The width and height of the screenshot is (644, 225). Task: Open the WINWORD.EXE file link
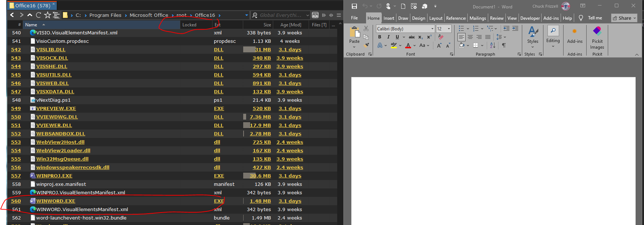point(56,201)
